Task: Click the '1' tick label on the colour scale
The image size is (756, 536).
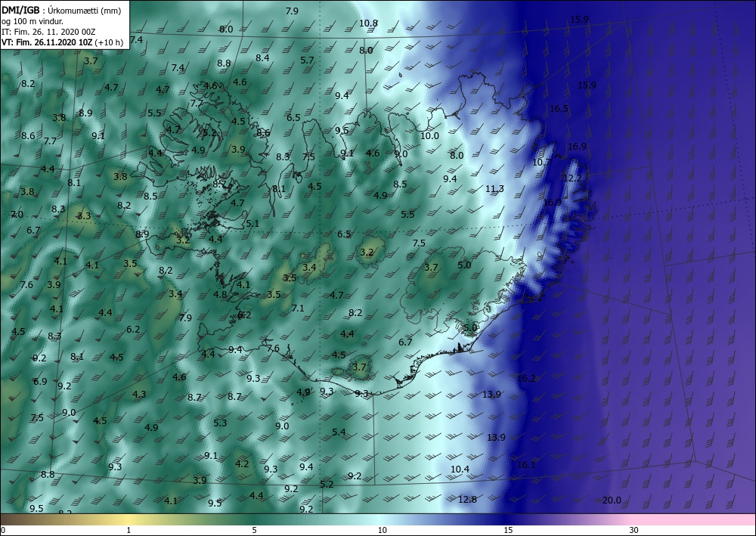Action: 129,530
